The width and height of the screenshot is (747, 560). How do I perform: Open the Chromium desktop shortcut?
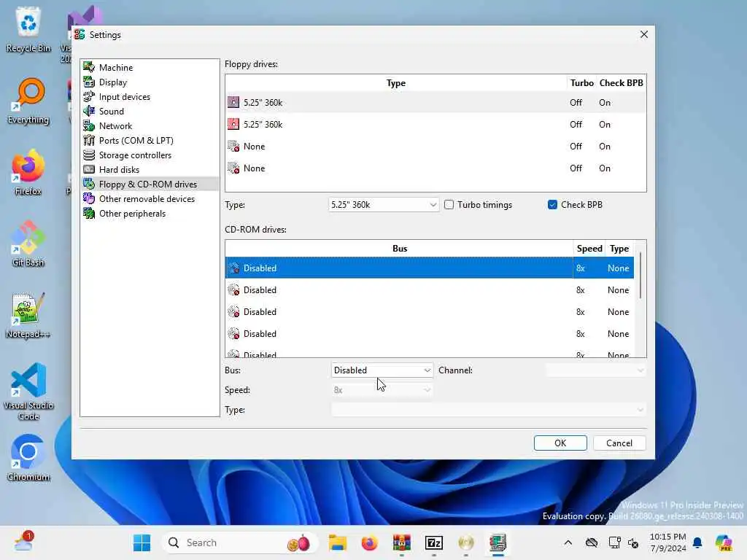coord(28,458)
